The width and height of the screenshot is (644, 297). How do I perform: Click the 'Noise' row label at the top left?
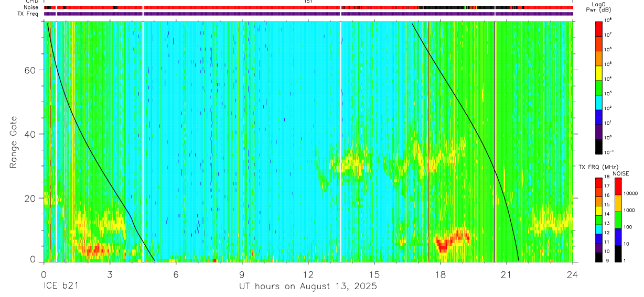point(31,7)
